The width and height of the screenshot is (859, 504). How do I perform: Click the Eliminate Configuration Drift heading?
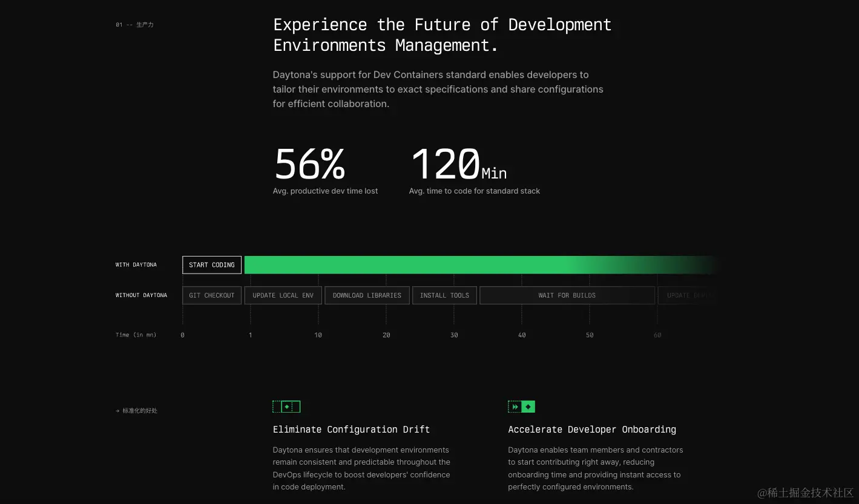tap(351, 430)
